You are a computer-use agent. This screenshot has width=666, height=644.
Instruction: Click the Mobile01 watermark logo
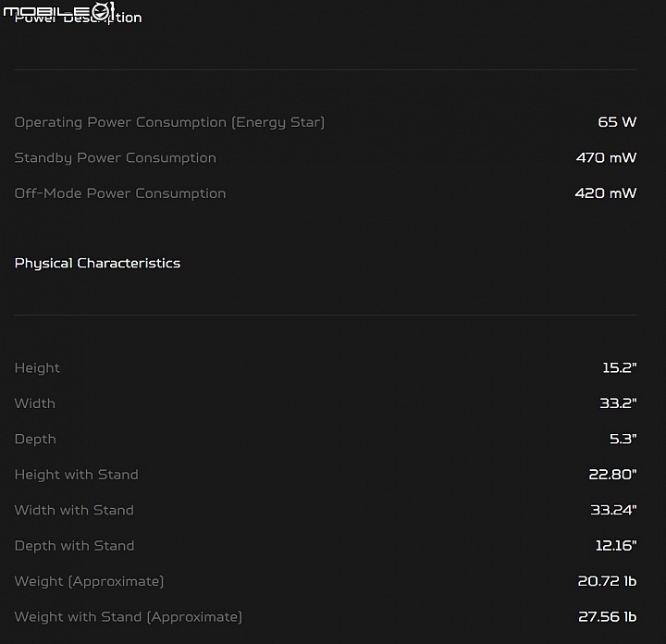pos(59,10)
